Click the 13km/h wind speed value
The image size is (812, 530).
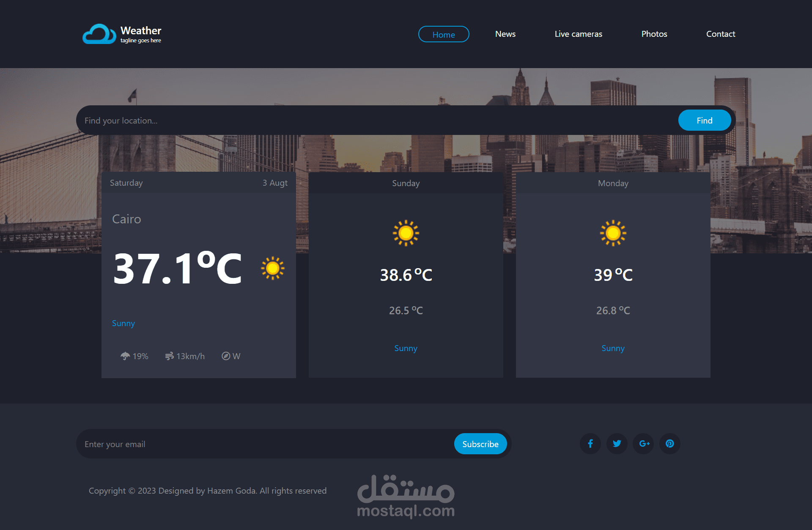(191, 356)
